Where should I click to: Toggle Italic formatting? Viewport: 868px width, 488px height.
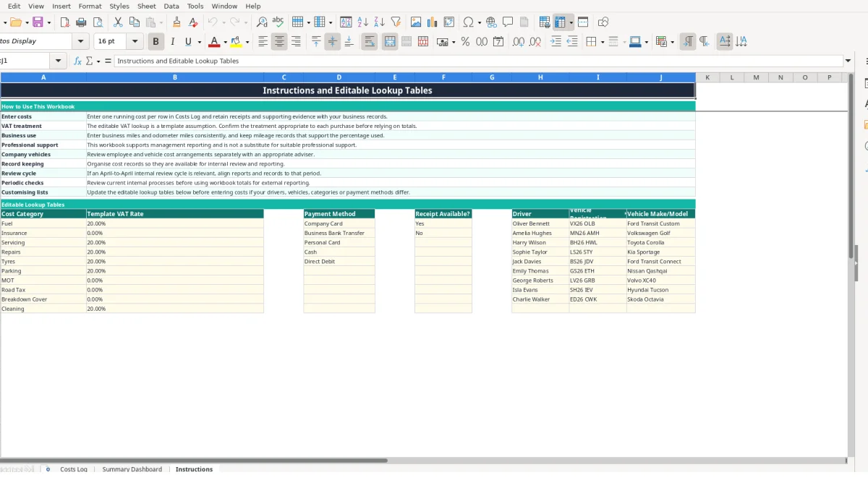click(172, 42)
